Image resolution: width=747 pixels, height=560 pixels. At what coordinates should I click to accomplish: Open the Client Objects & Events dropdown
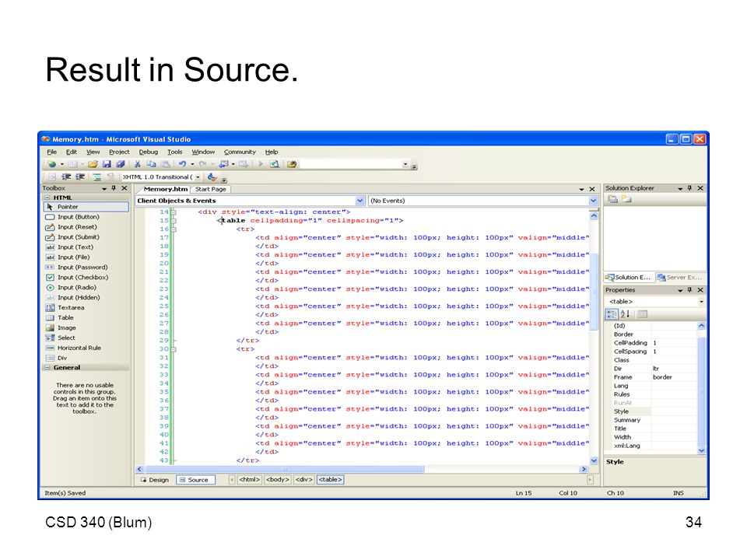359,201
